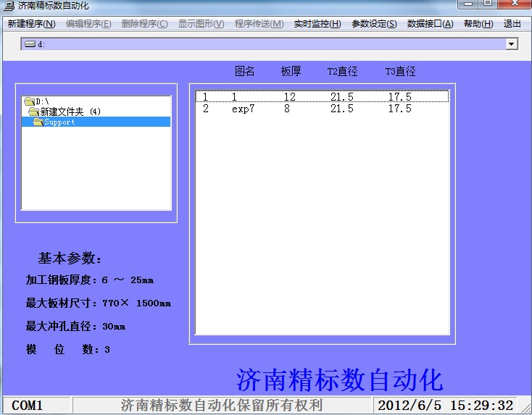
Task: Click the Support folder icon
Action: 38,122
